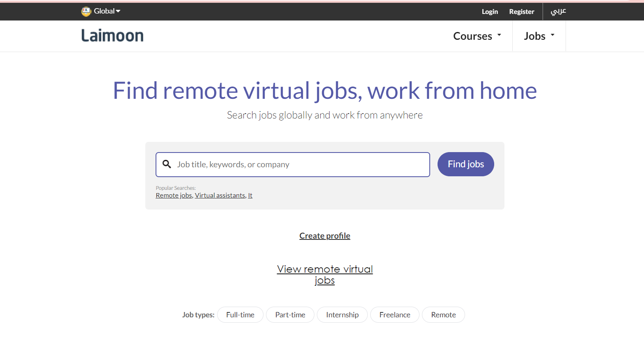This screenshot has height=353, width=644.
Task: Open the It popular search link
Action: [250, 196]
